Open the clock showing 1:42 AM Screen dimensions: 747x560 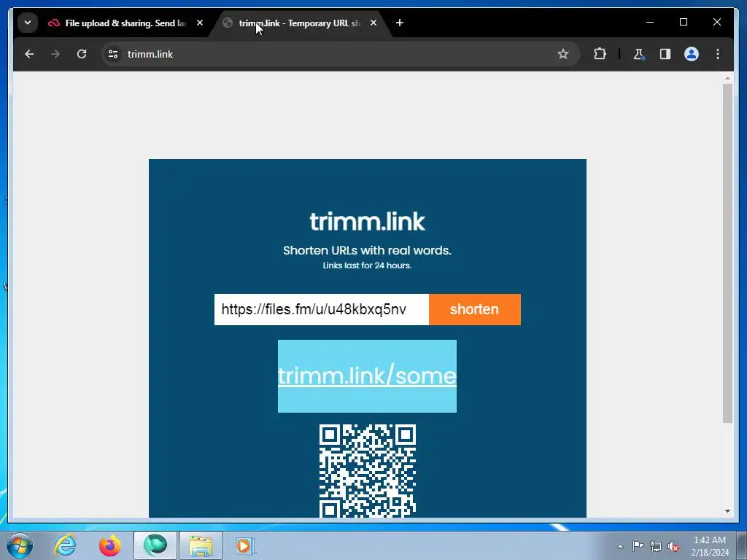710,546
